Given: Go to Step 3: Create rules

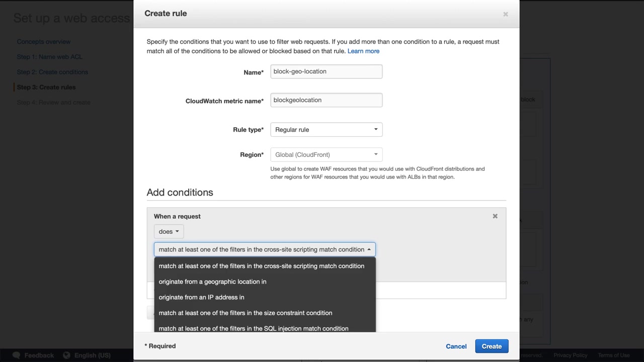Looking at the screenshot, I should click(46, 87).
